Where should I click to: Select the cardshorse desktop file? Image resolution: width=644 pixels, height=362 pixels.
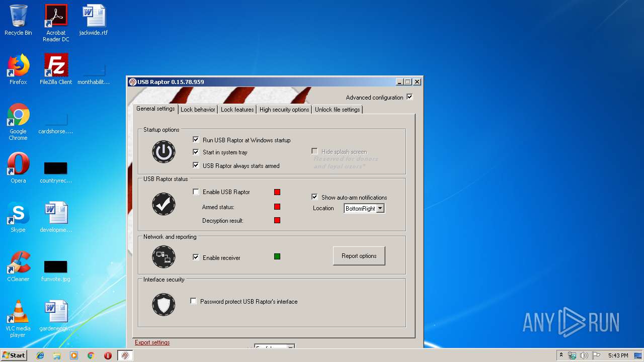(56, 124)
